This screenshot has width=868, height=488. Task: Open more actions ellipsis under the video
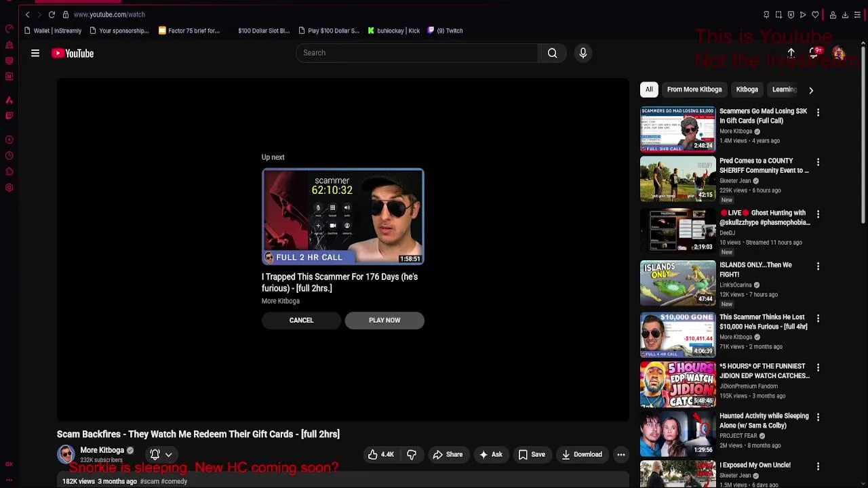coord(620,455)
